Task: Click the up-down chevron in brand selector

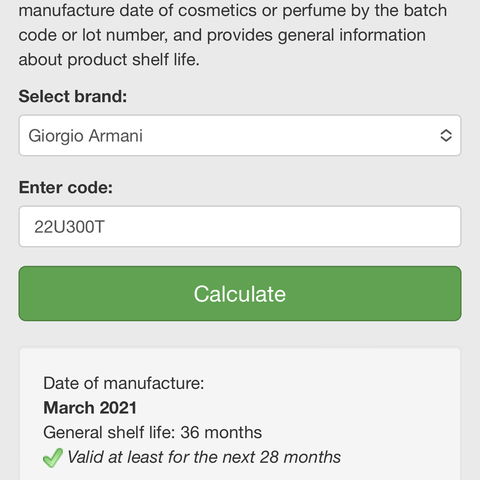Action: click(x=446, y=136)
